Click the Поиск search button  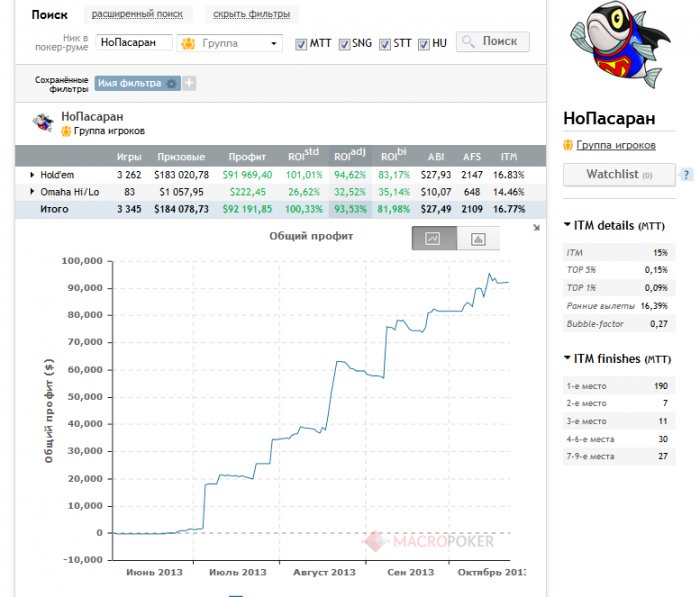coord(492,42)
